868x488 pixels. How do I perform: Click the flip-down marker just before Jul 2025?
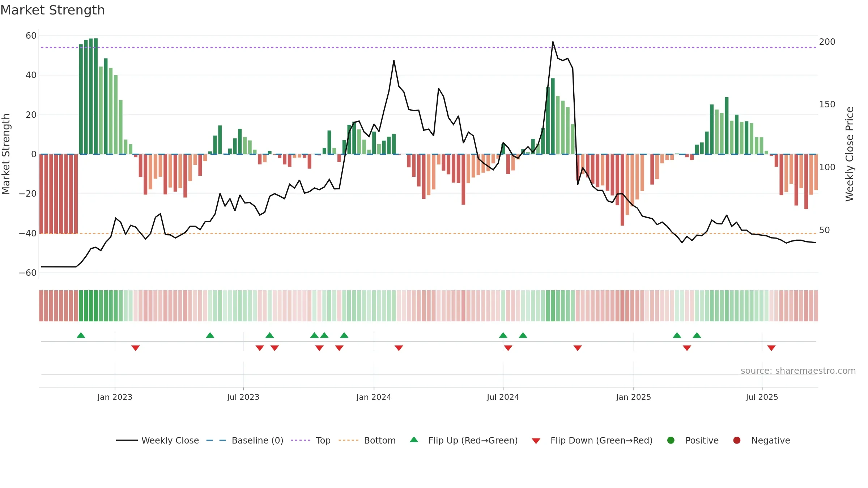click(x=771, y=348)
